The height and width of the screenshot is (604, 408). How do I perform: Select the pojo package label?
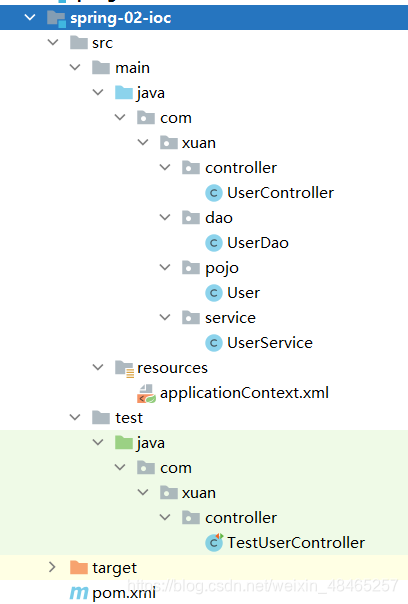(222, 268)
